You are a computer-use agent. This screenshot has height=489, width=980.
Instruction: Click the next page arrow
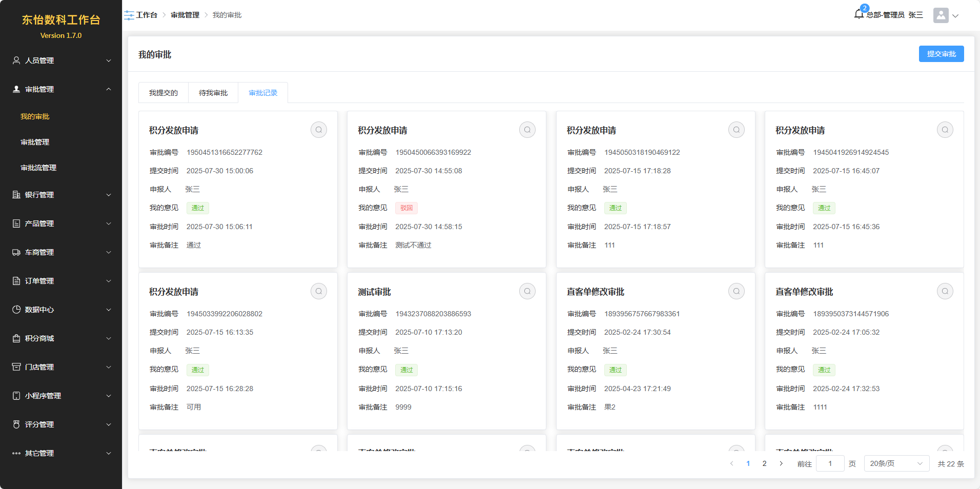781,463
